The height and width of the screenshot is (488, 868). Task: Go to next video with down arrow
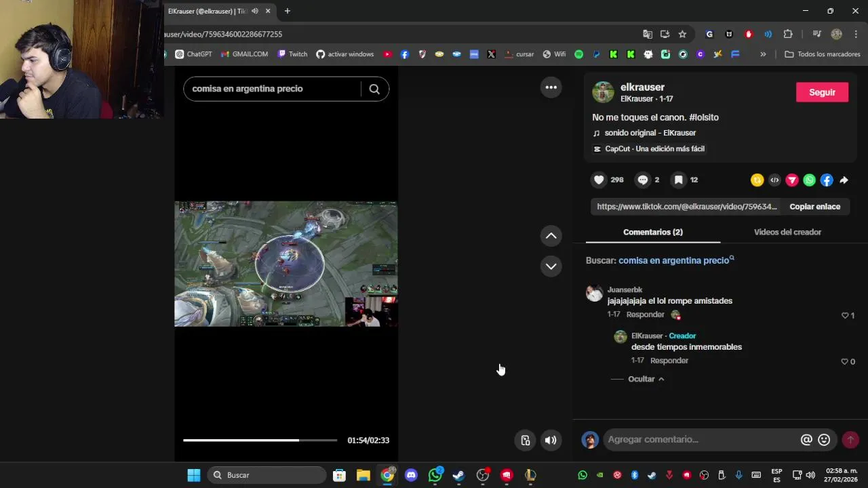(551, 266)
